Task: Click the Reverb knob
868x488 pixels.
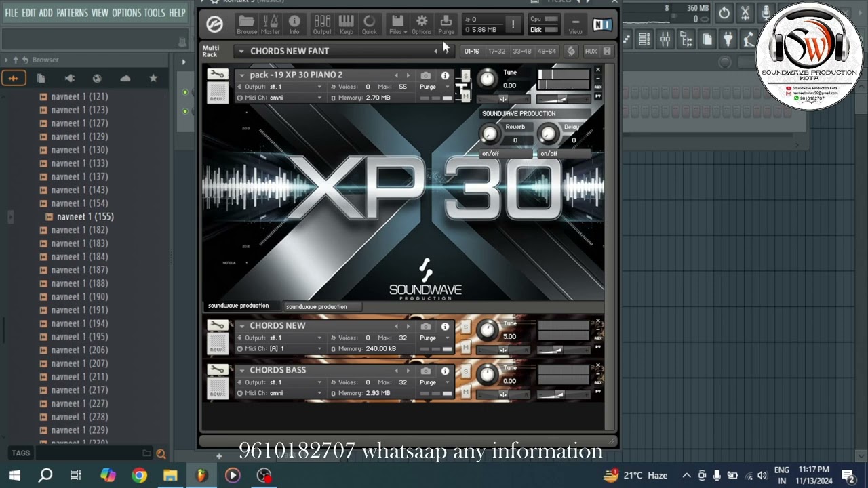Action: 489,134
